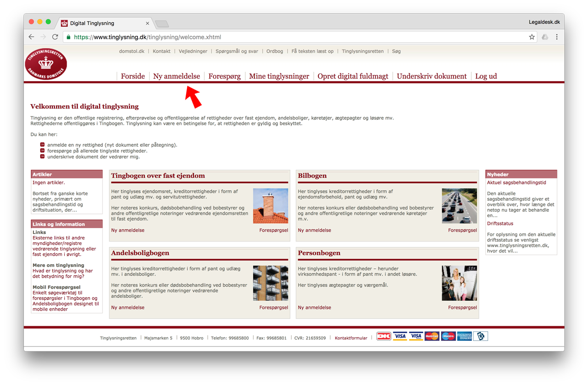Reload the page with the refresh icon
588x385 pixels.
[x=55, y=37]
